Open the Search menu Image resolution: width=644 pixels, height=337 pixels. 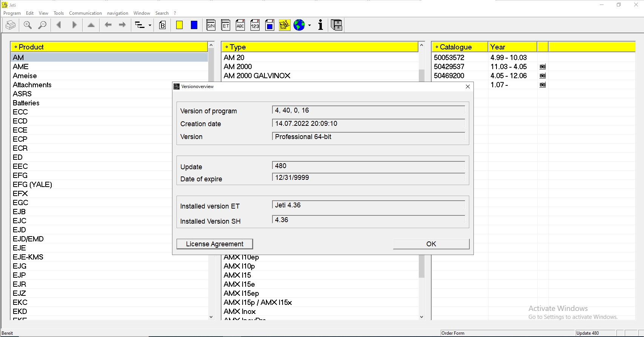point(162,13)
